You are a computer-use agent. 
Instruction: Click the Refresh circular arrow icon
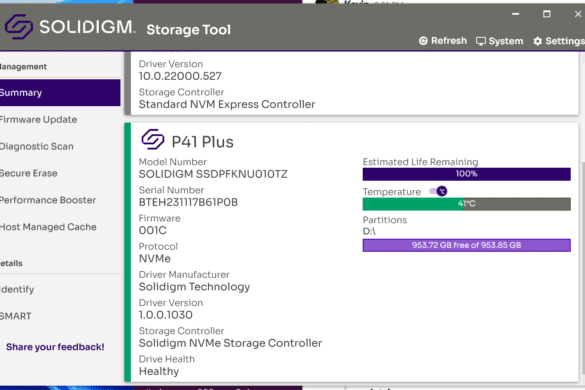[x=423, y=41]
